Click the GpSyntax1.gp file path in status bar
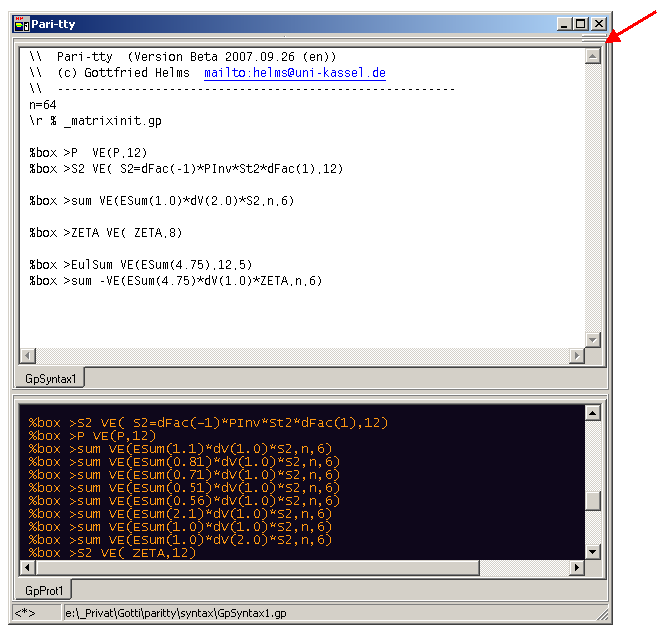This screenshot has width=658, height=634. (176, 613)
